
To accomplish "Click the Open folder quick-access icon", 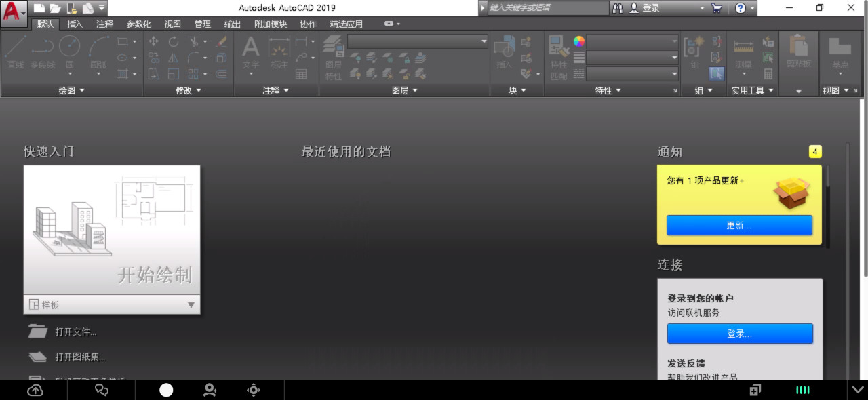I will [55, 8].
